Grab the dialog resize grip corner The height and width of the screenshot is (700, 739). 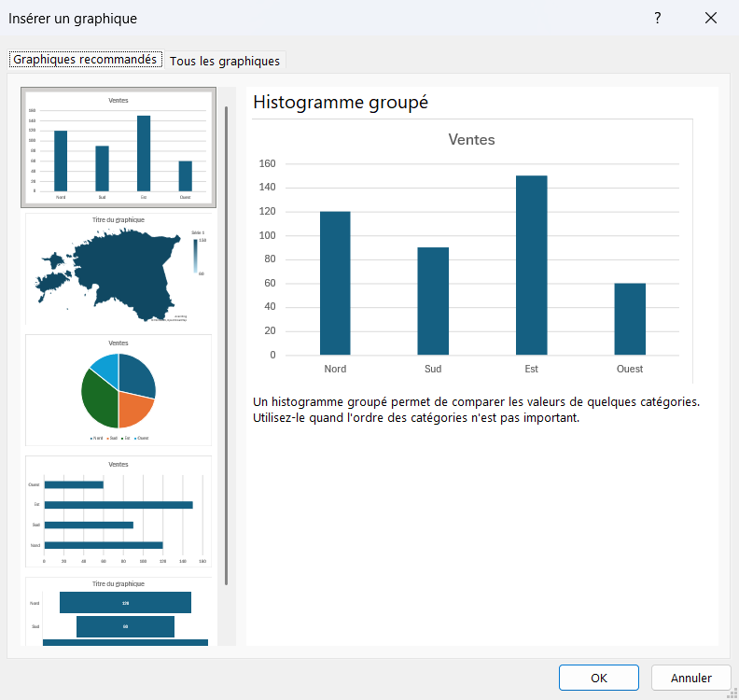[732, 693]
